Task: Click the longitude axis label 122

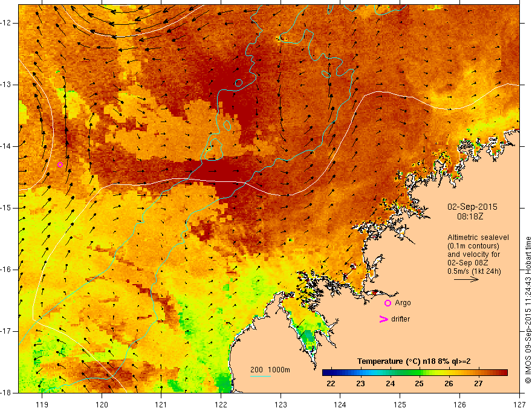Action: (x=221, y=404)
